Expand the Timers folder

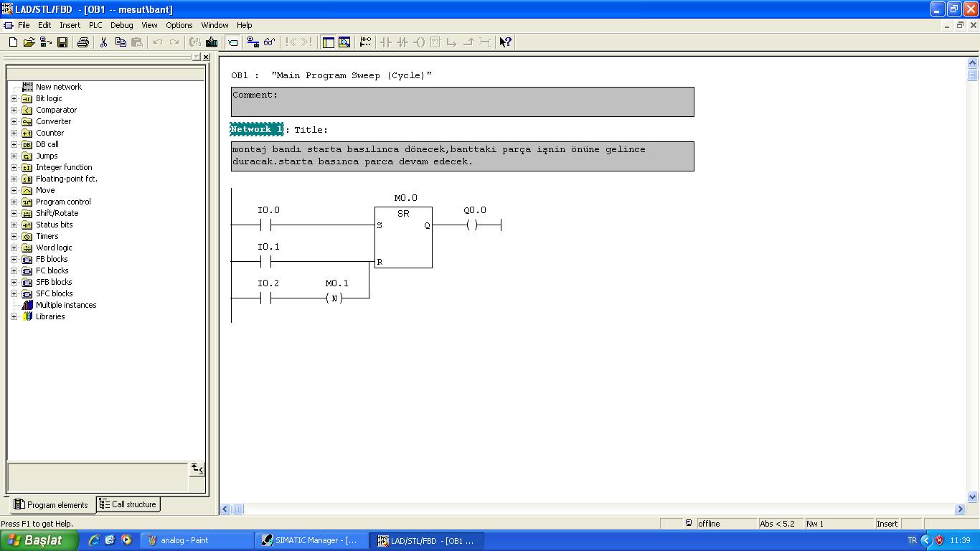coord(14,236)
